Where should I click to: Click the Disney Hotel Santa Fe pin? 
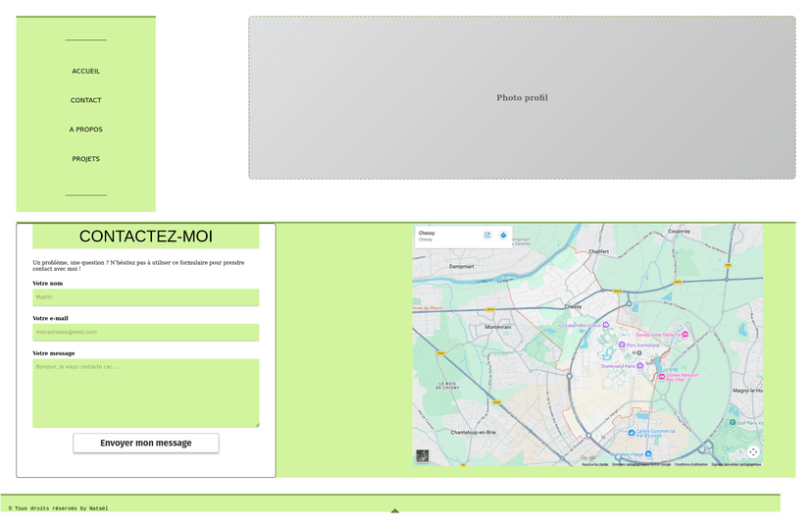[x=685, y=335]
